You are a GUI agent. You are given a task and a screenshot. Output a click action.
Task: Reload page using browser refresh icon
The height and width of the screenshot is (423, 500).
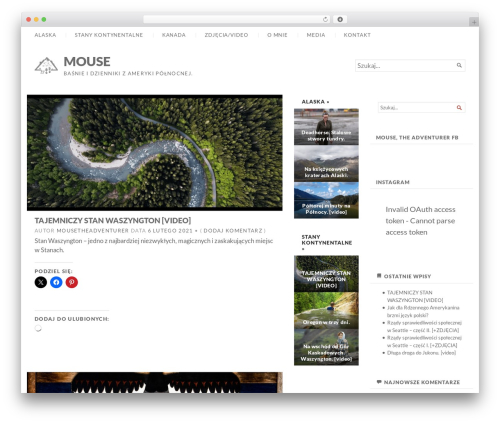[325, 19]
